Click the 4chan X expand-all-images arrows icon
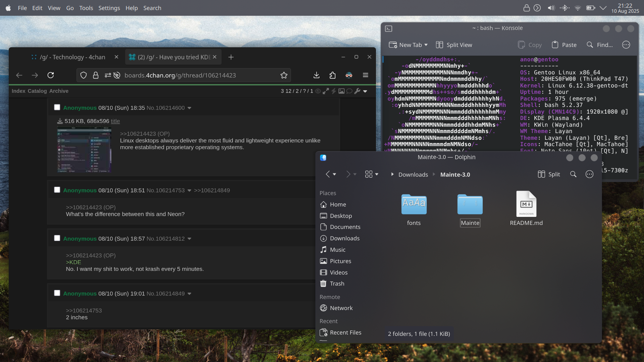The height and width of the screenshot is (362, 644). [326, 91]
